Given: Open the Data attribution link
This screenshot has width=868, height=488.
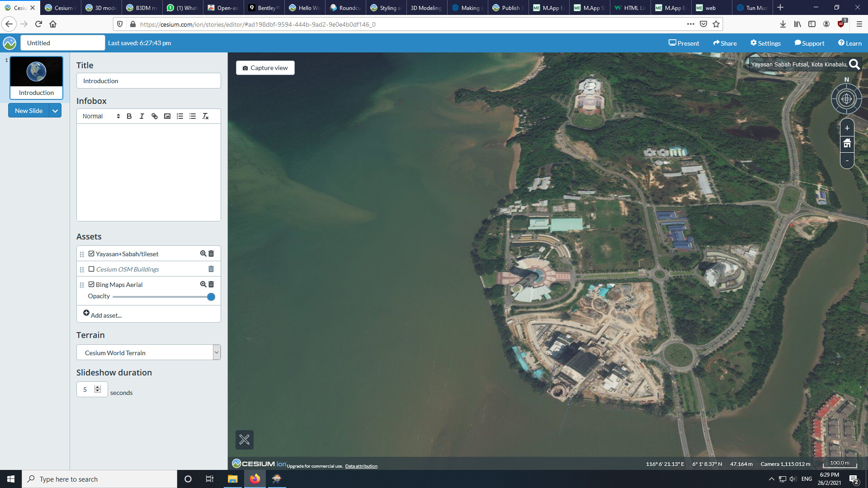Looking at the screenshot, I should point(361,466).
